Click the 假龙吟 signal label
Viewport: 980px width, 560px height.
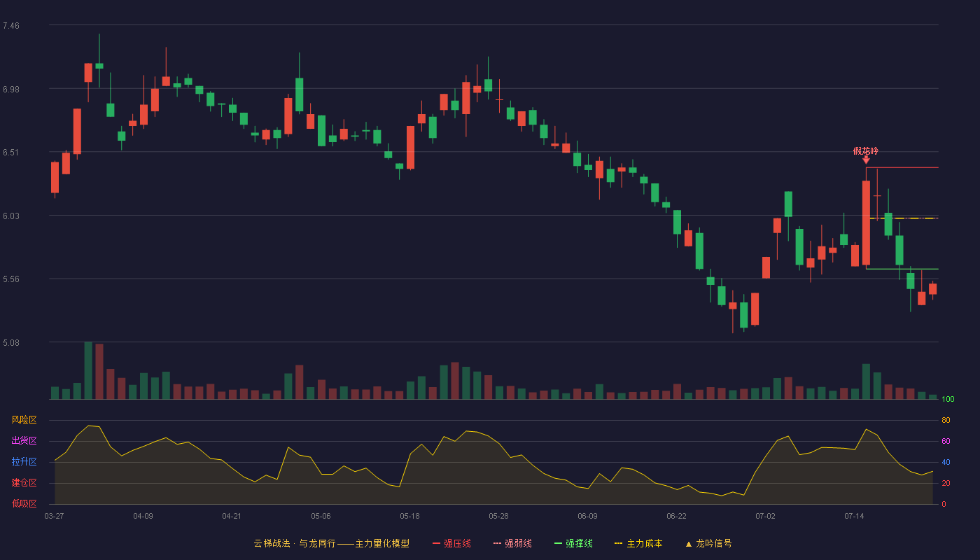[866, 150]
